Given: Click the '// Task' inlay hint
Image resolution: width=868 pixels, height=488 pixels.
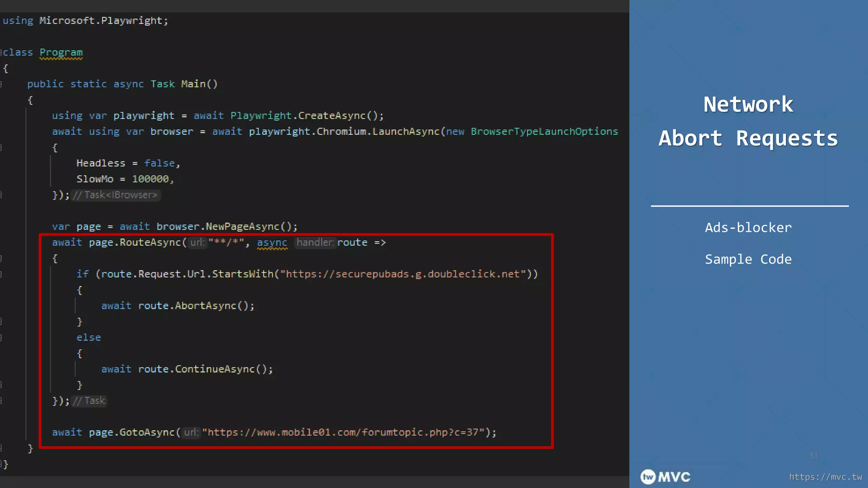Looking at the screenshot, I should [x=89, y=401].
